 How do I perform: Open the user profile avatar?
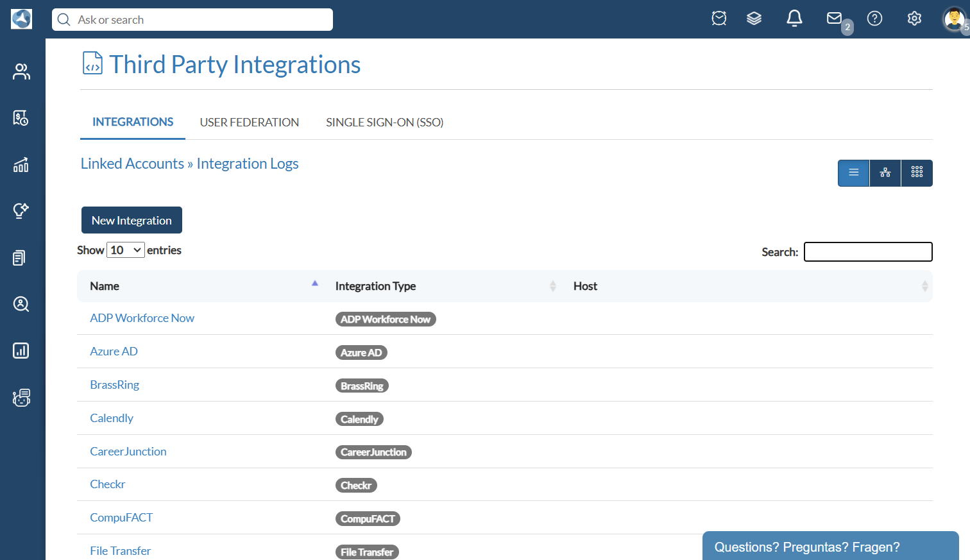954,19
